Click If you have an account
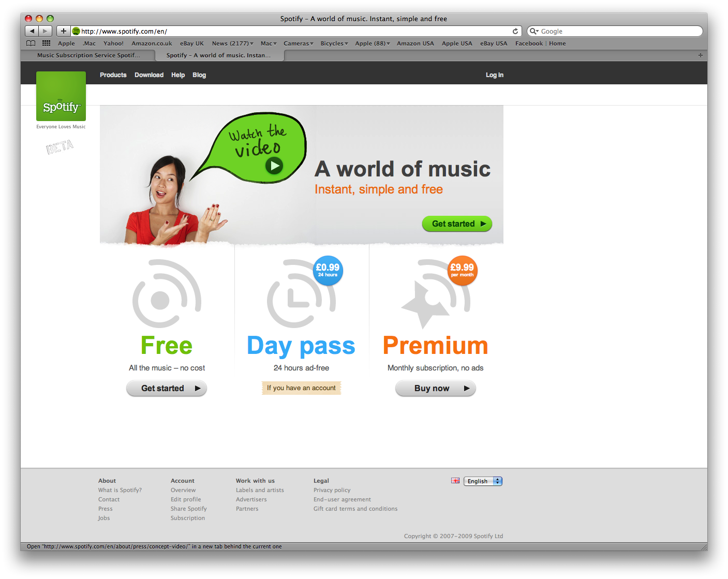The width and height of the screenshot is (728, 579). click(x=301, y=388)
